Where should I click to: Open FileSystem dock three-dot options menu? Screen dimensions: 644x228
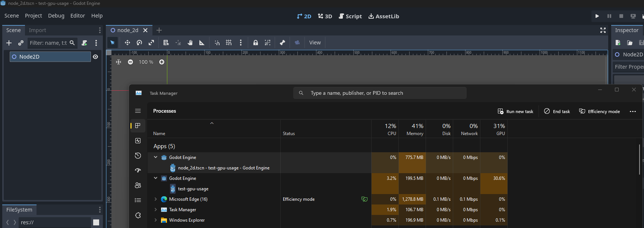[x=100, y=210]
